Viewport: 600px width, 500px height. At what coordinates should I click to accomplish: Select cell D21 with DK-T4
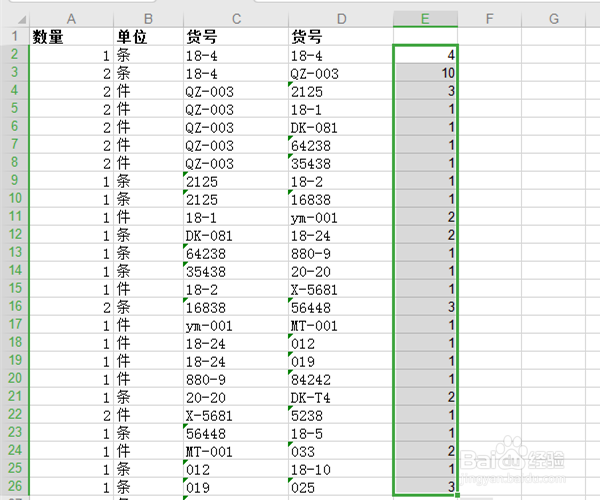point(341,397)
